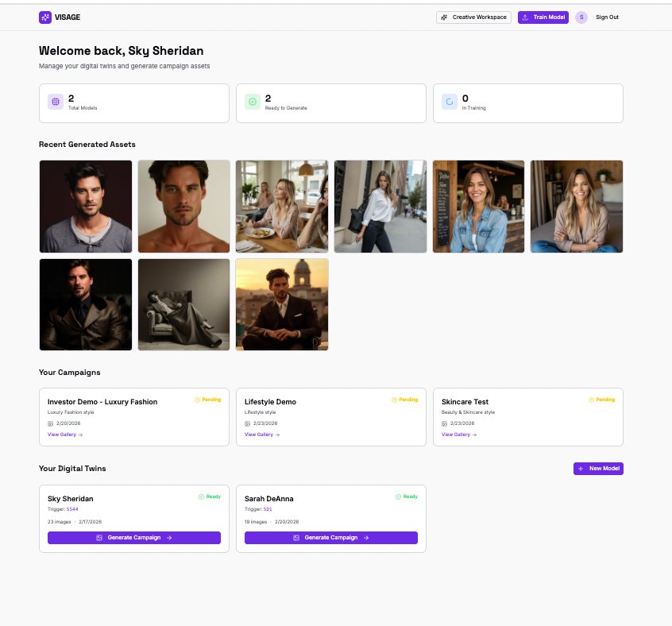Click the In Training spinner icon
Viewport: 672px width, 626px height.
[449, 102]
